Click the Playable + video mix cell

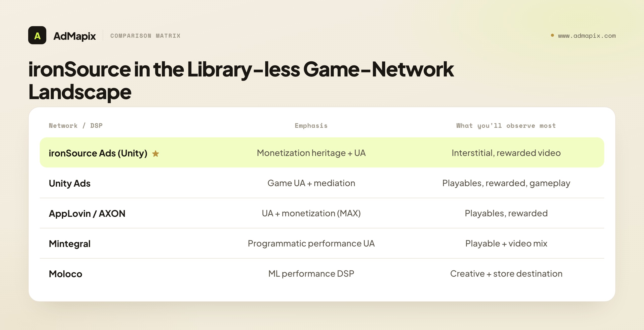506,243
